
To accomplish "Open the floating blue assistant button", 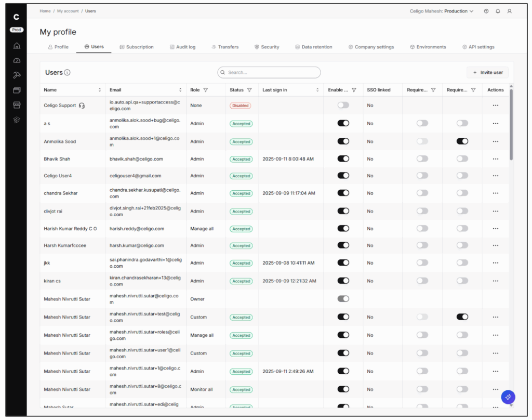I will 508,397.
